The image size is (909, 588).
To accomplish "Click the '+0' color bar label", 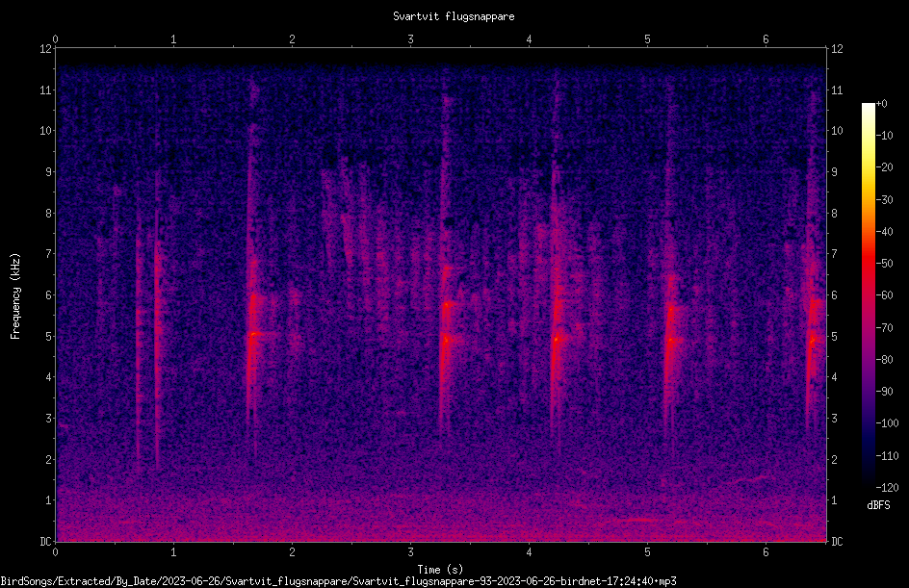I will pos(881,104).
